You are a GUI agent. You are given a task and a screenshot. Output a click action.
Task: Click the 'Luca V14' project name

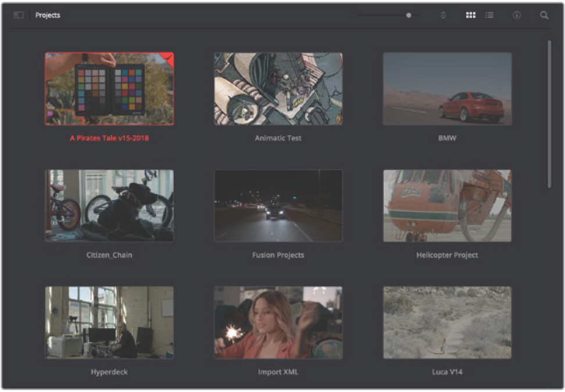447,372
